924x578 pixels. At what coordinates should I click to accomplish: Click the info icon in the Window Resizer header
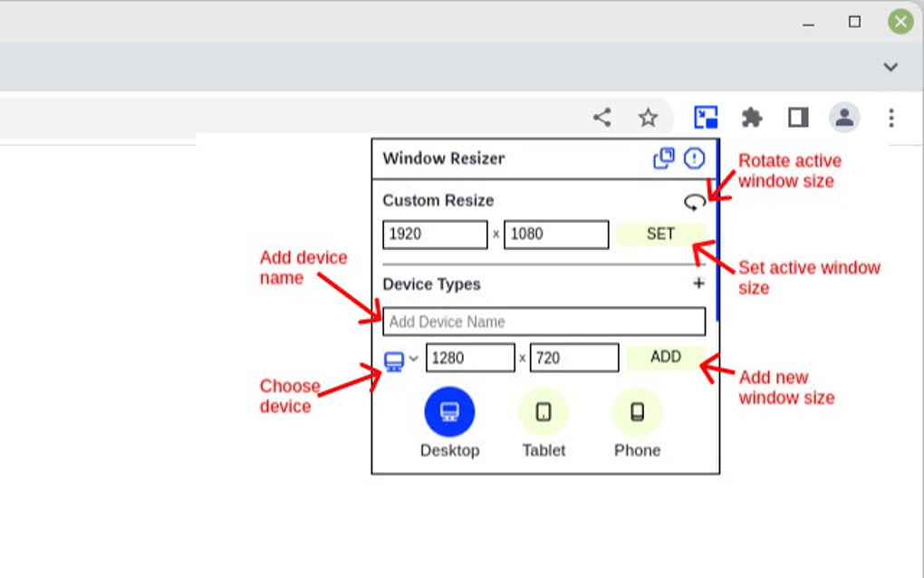coord(693,158)
